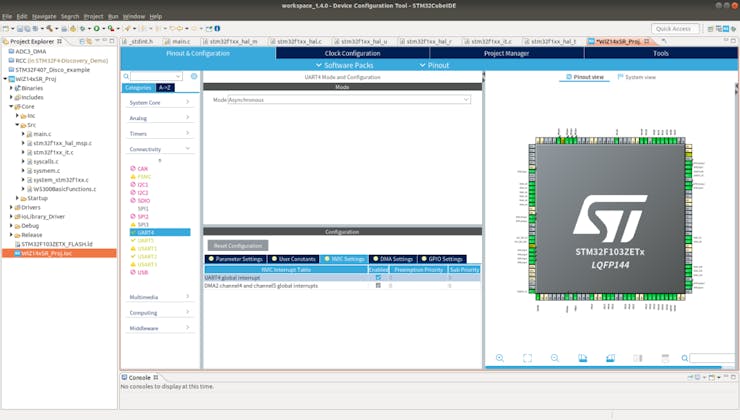740x420 pixels.
Task: Click the search icon in peripherals panel
Action: coord(126,76)
